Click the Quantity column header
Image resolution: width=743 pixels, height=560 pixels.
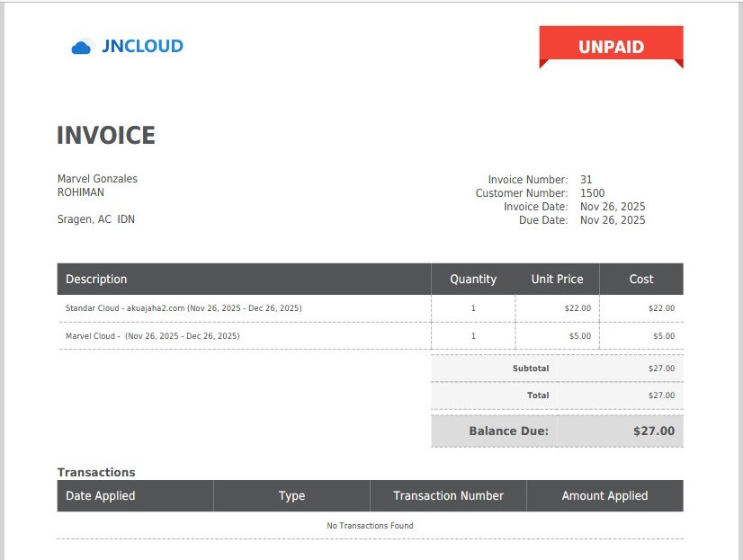click(x=473, y=280)
